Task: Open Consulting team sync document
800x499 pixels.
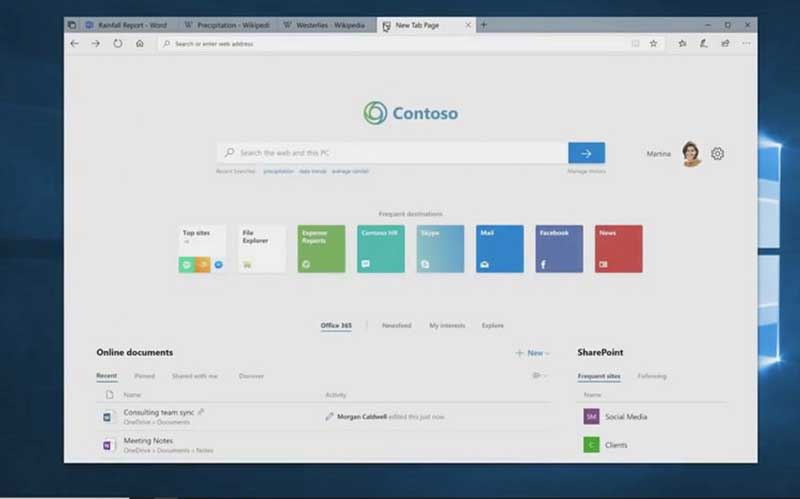Action: (159, 412)
